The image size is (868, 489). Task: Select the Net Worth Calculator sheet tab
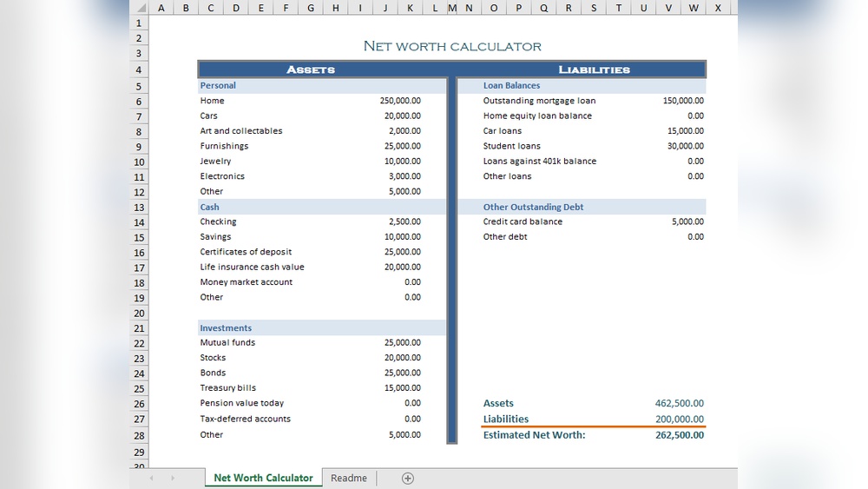click(263, 478)
